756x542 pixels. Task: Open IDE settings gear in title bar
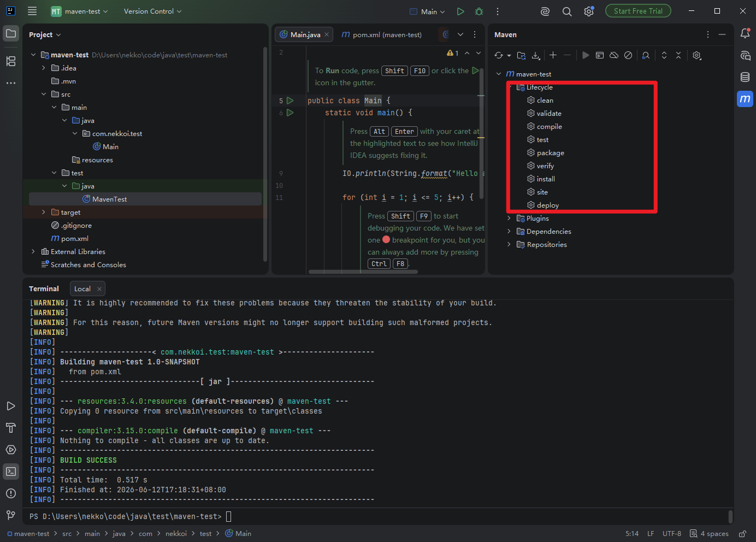coord(589,11)
